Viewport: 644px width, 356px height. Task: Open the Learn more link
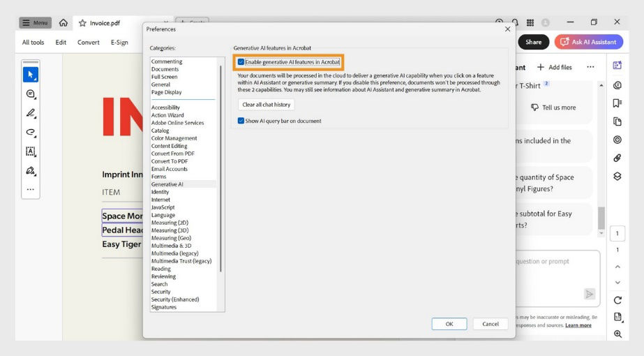pos(578,325)
